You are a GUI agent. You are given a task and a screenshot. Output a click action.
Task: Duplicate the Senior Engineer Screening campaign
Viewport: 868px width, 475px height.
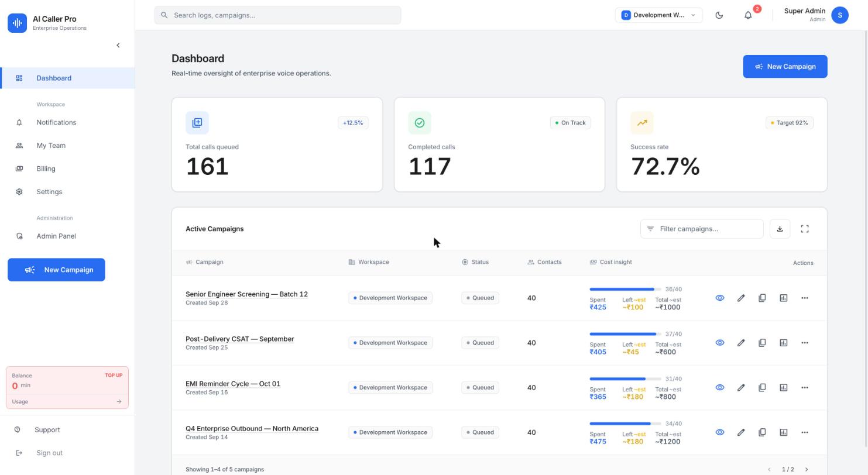tap(762, 298)
